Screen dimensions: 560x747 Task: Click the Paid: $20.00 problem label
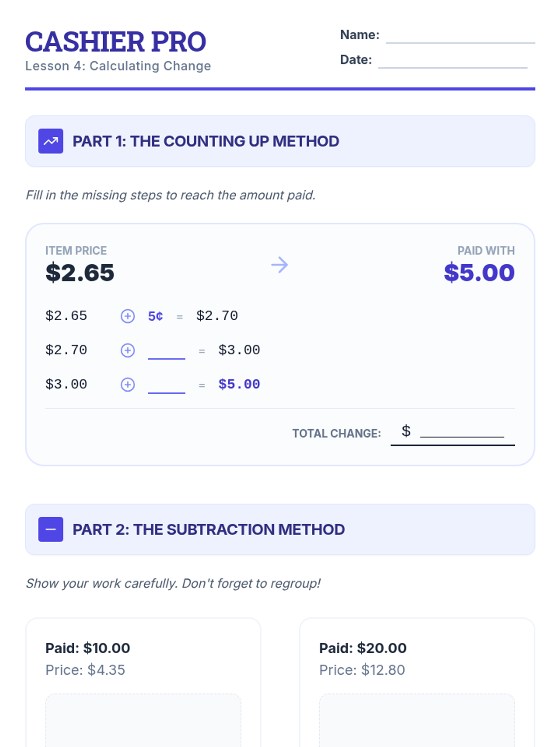[x=363, y=648]
